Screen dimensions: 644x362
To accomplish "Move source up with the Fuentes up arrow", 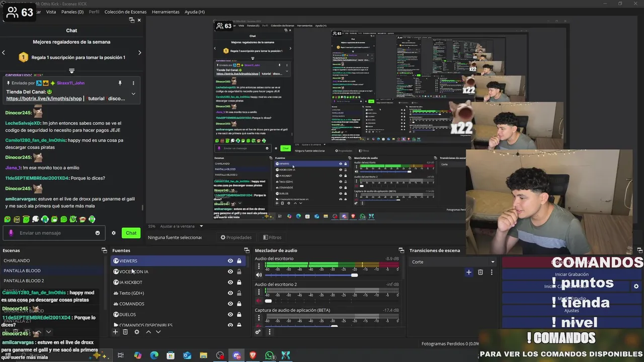I will 148,332.
